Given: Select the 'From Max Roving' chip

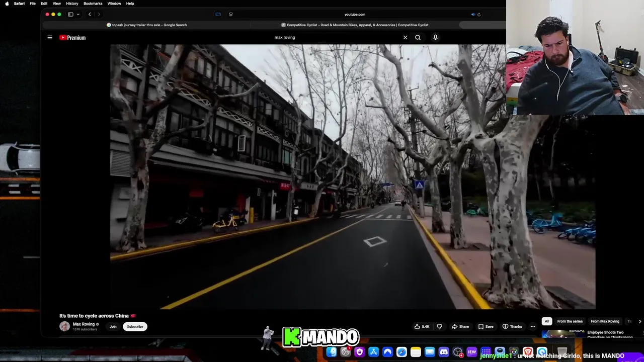Looking at the screenshot, I should [605, 321].
